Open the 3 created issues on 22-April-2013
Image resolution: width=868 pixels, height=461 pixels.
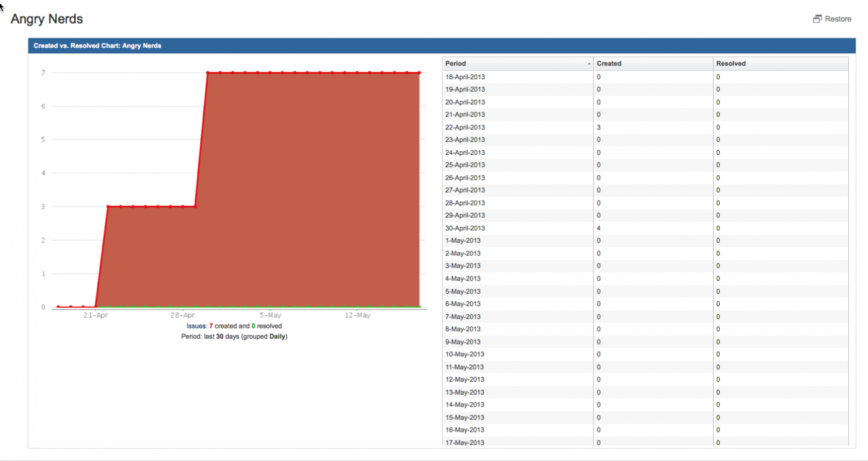pyautogui.click(x=598, y=128)
